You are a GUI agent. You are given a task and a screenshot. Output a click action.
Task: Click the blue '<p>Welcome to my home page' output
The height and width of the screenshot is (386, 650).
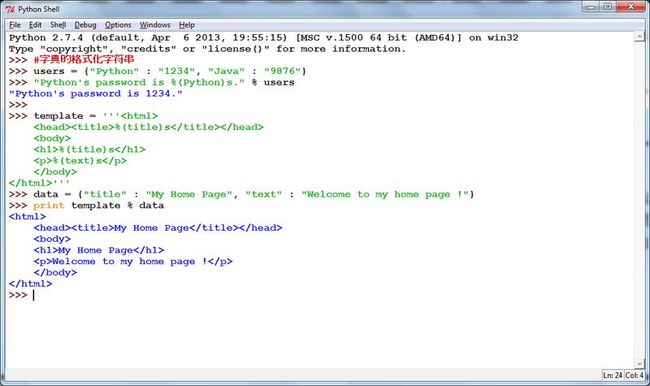[133, 262]
